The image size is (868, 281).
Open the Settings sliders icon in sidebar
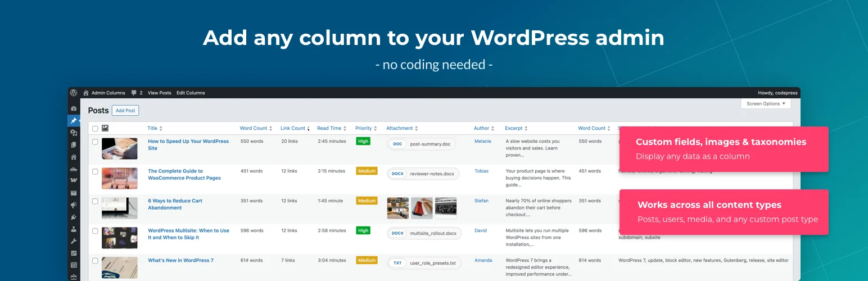[74, 253]
